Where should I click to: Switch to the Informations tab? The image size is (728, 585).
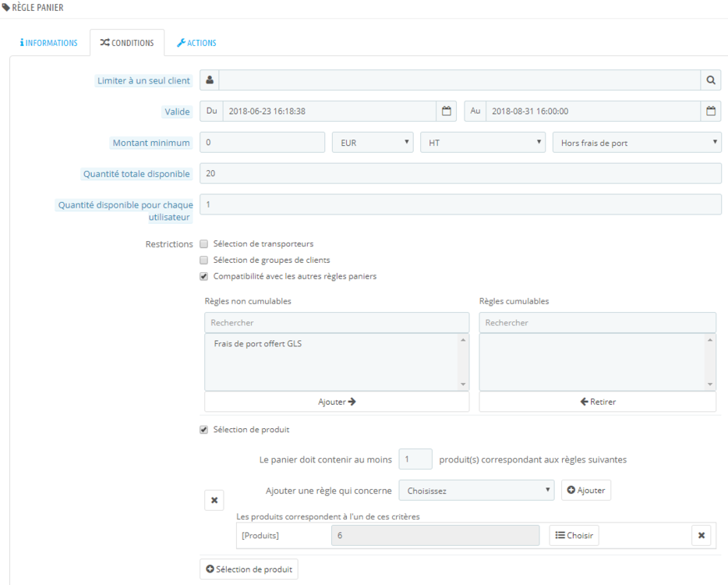point(49,43)
